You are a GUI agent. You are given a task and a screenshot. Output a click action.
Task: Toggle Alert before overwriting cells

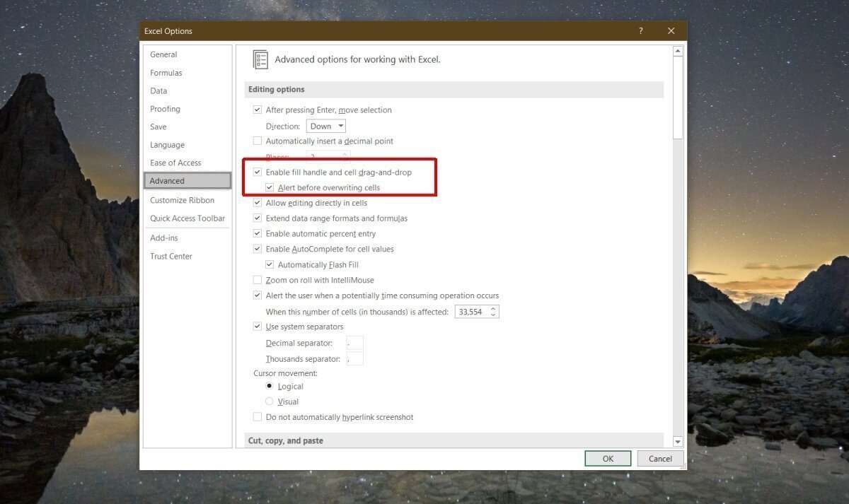(270, 187)
